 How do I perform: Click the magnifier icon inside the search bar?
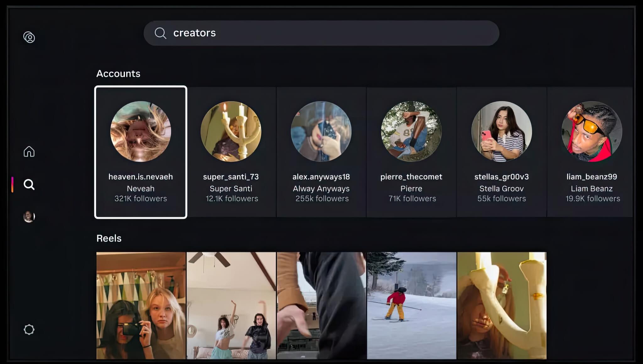160,33
